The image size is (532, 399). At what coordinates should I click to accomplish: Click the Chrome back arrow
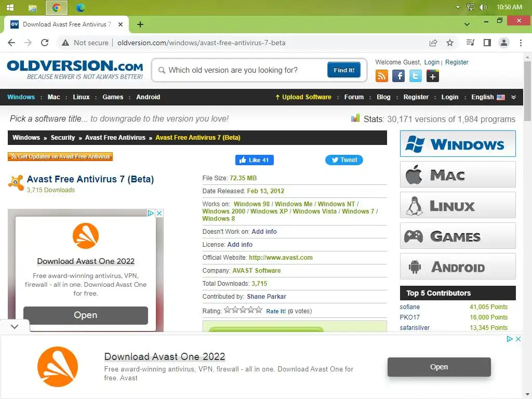(11, 43)
